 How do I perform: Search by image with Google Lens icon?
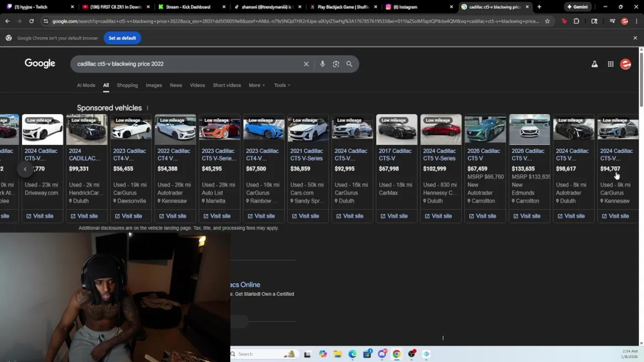(x=336, y=64)
